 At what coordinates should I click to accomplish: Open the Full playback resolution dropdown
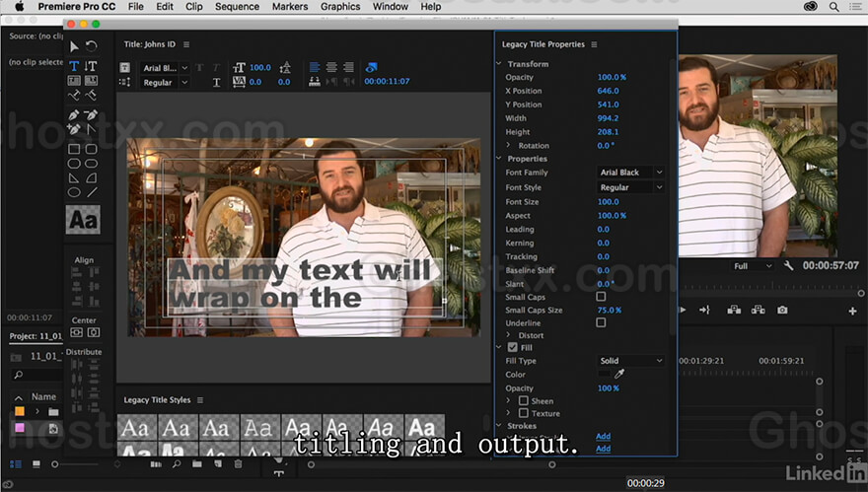pyautogui.click(x=752, y=266)
